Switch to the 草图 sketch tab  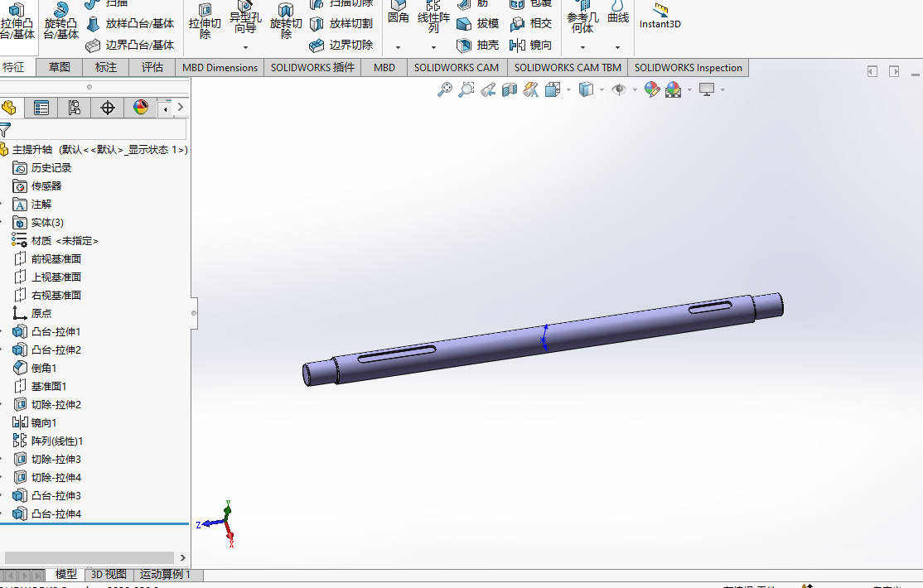point(59,67)
